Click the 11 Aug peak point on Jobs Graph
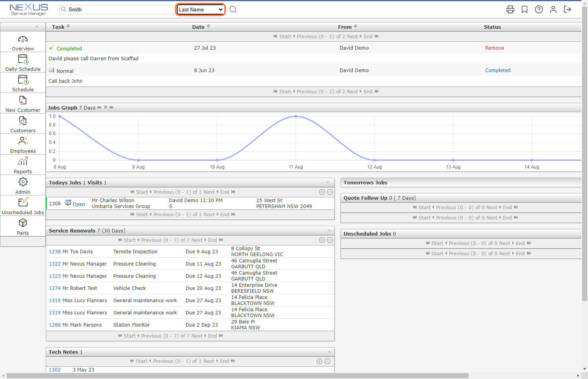The image size is (588, 379). pos(296,116)
